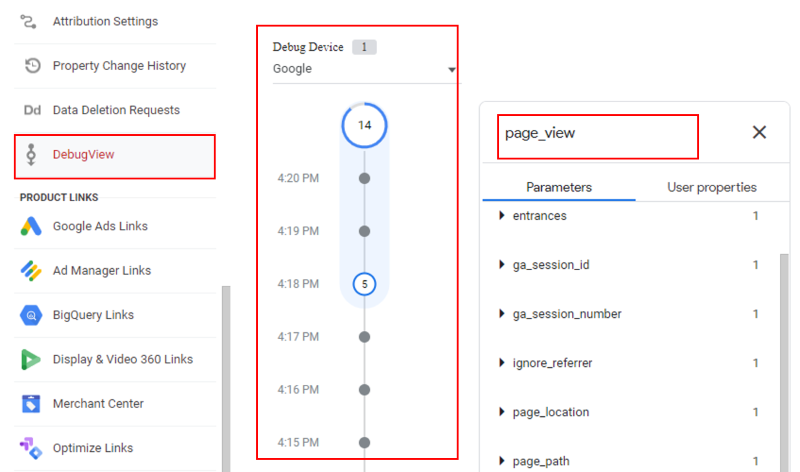The image size is (800, 472).
Task: Click the PRODUCT LINKS section heading
Action: coord(59,197)
